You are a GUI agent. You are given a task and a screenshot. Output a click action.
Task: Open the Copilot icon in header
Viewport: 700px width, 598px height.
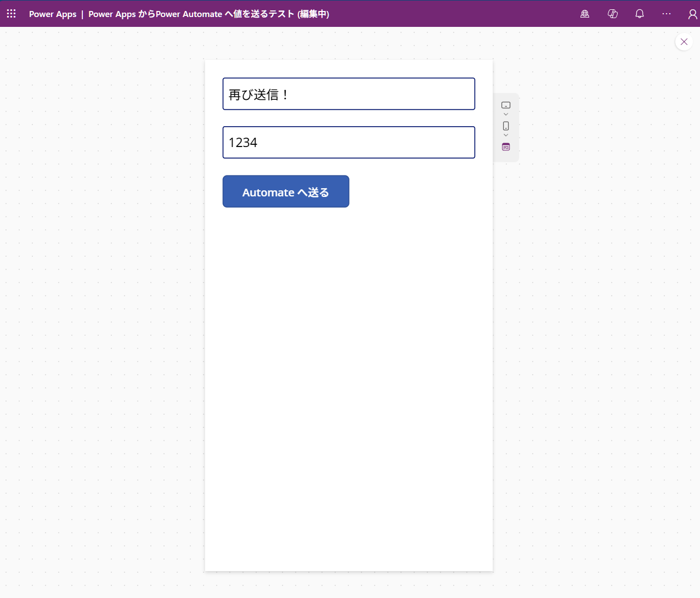click(613, 14)
